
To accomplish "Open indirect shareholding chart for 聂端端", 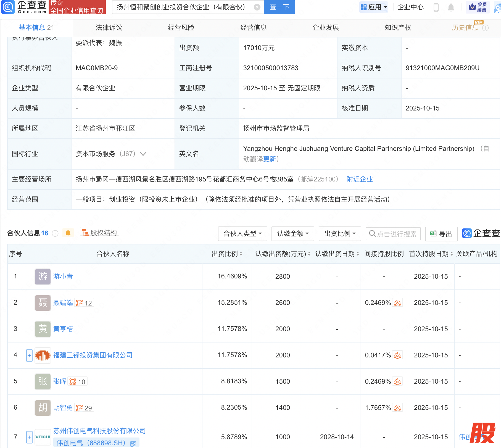I will pyautogui.click(x=397, y=303).
